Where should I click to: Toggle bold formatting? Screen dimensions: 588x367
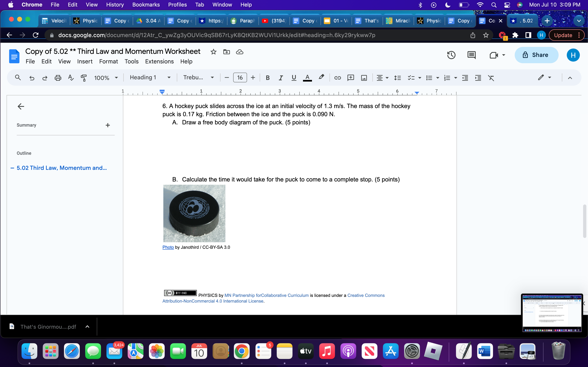coord(268,78)
